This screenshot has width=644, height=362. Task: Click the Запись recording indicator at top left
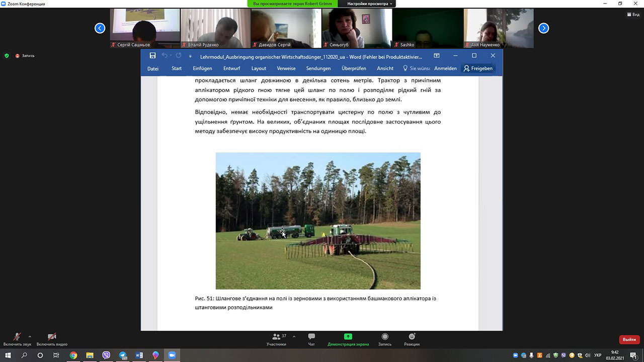click(25, 56)
